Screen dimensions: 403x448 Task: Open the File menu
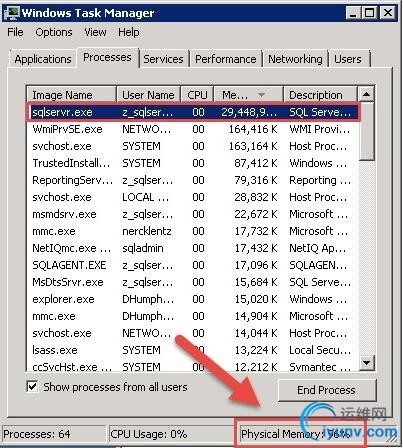point(15,32)
